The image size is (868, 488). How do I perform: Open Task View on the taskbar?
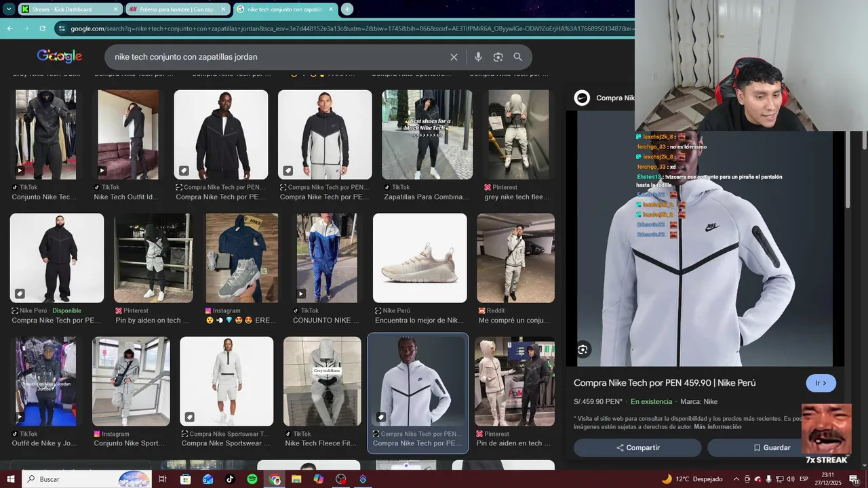[x=163, y=479]
